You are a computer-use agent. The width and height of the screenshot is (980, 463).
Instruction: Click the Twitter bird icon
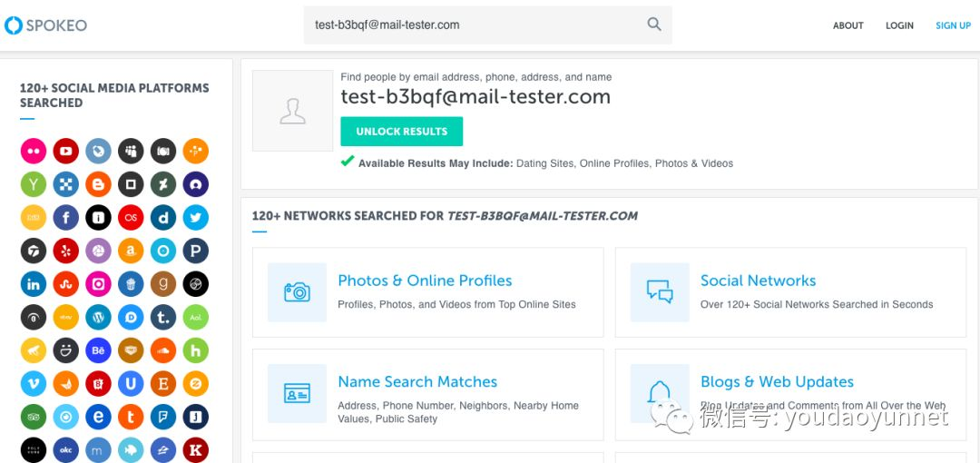196,217
